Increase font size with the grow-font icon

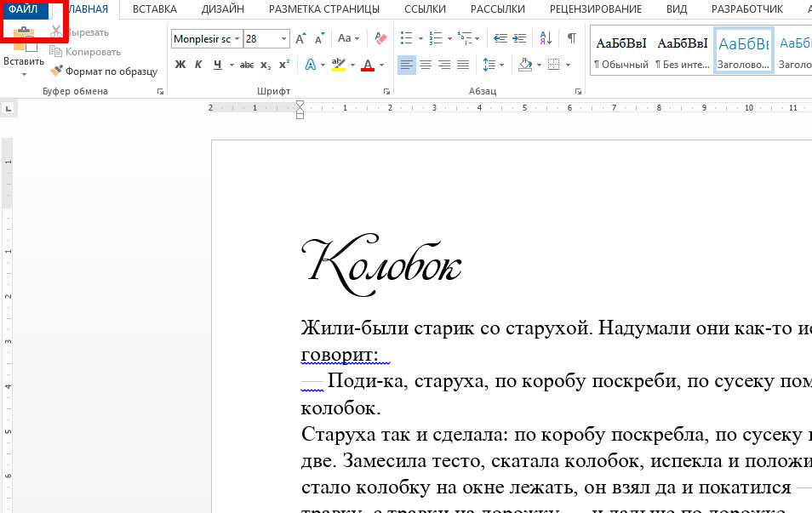pyautogui.click(x=300, y=39)
